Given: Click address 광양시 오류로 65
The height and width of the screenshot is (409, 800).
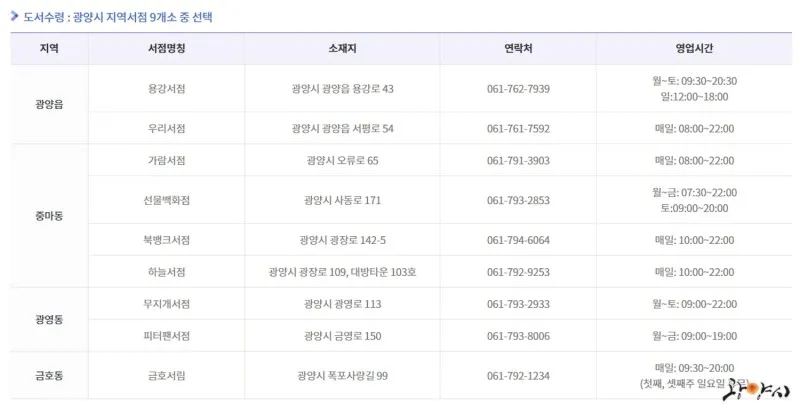Looking at the screenshot, I should coord(342,161).
